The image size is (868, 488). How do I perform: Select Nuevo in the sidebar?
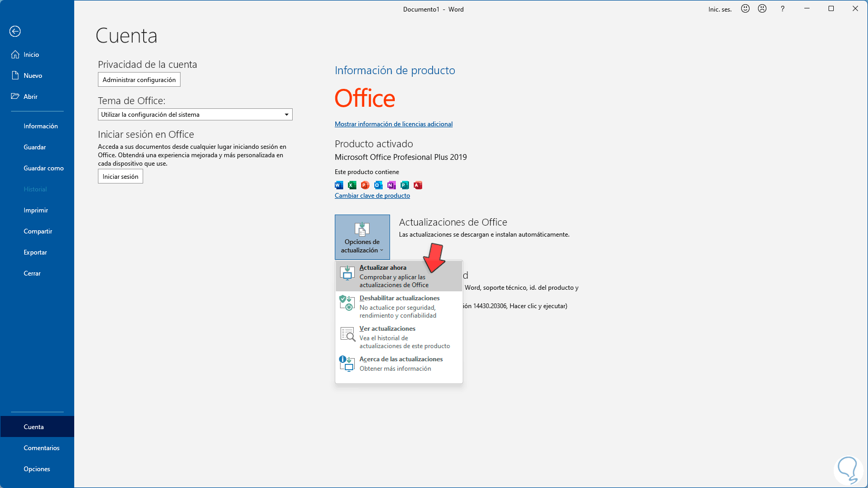37,76
